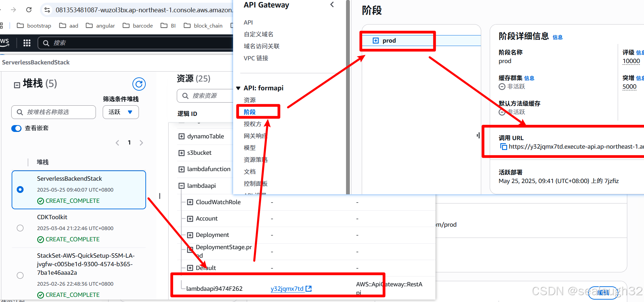This screenshot has height=302, width=644.
Task: Refresh the stacks list
Action: pos(139,84)
